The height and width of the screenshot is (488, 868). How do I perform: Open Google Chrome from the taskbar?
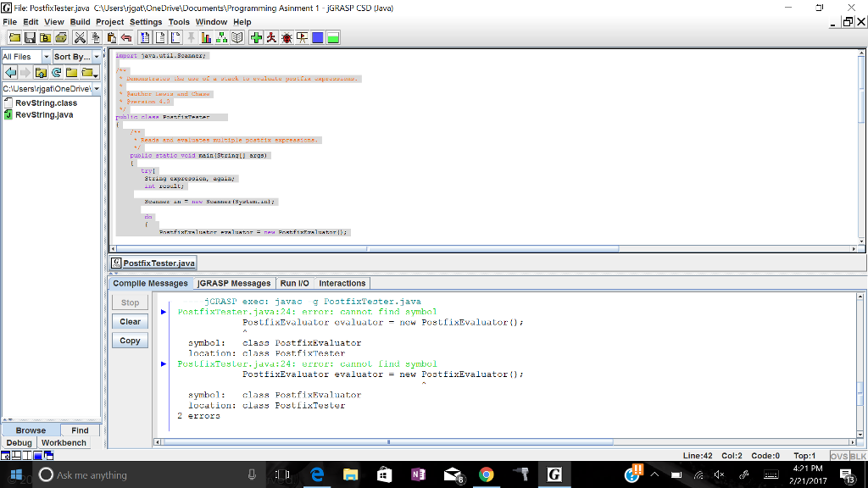[486, 474]
